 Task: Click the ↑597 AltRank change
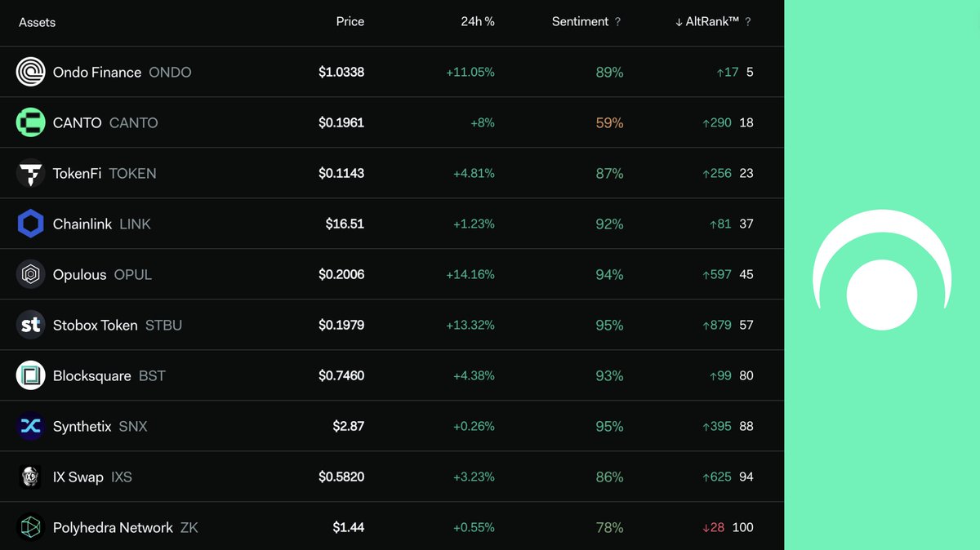pyautogui.click(x=717, y=274)
